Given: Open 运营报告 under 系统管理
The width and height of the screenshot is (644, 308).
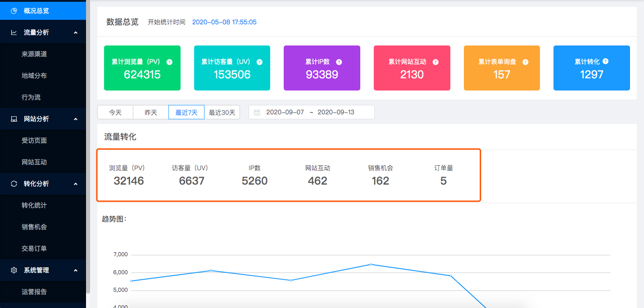Looking at the screenshot, I should coord(34,292).
